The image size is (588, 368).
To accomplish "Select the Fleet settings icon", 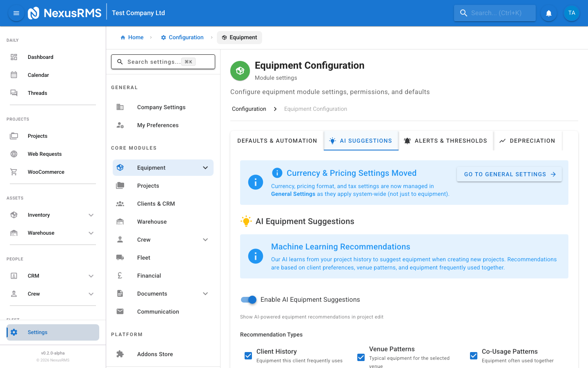I will tap(120, 257).
